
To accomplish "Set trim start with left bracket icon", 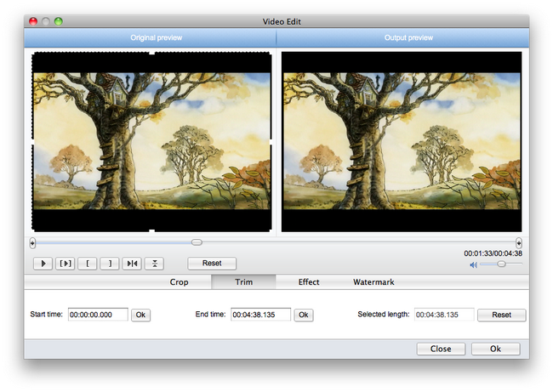I will point(88,264).
